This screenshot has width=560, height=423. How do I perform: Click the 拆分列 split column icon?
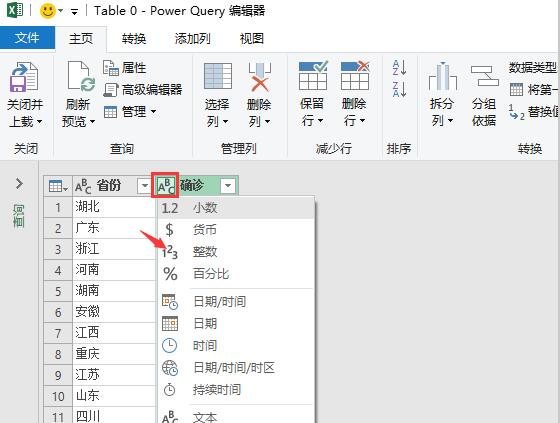click(443, 76)
